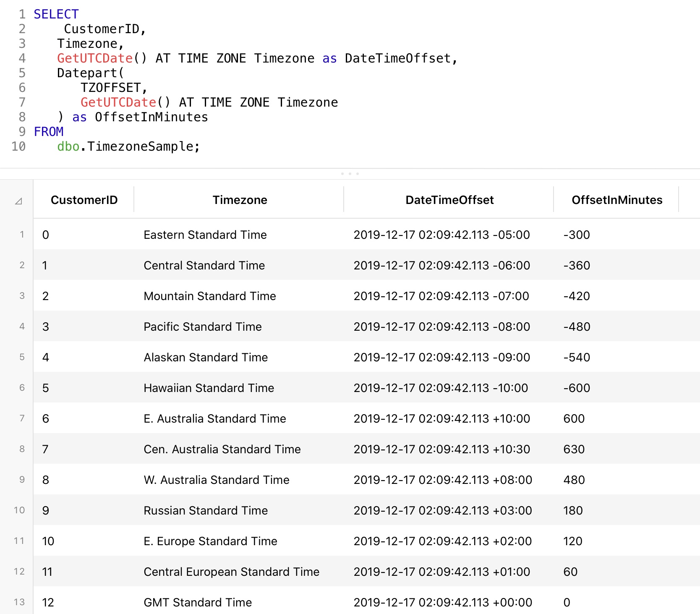Click the FROM keyword in the query
700x614 pixels.
49,132
